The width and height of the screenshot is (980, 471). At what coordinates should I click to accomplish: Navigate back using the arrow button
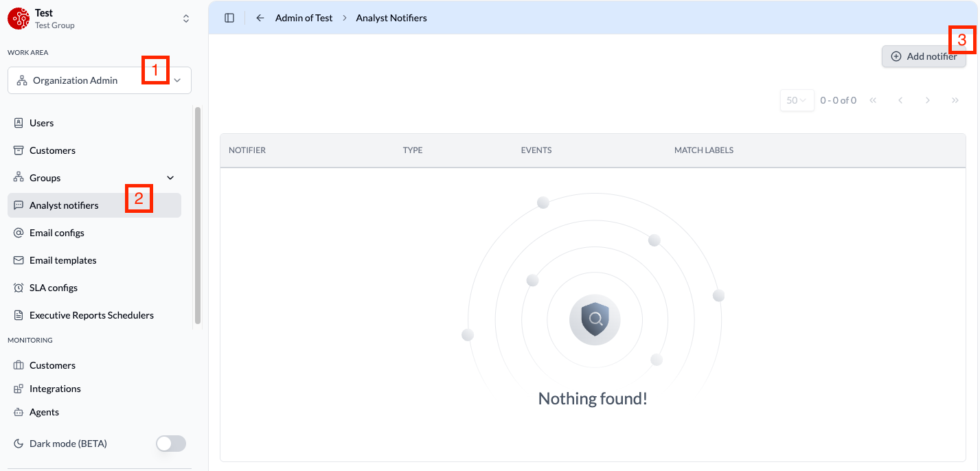(x=259, y=17)
